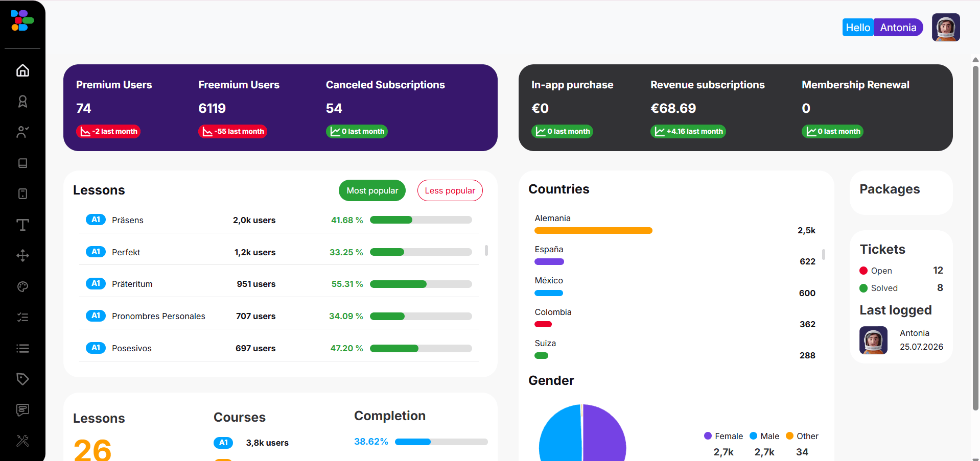Select the Posesivos lesson name
This screenshot has height=461, width=980.
pyautogui.click(x=132, y=348)
